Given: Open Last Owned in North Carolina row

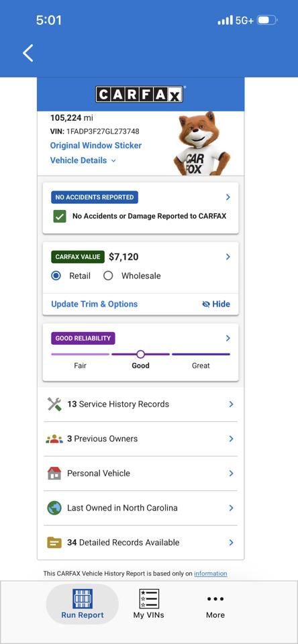Looking at the screenshot, I should pyautogui.click(x=140, y=508).
